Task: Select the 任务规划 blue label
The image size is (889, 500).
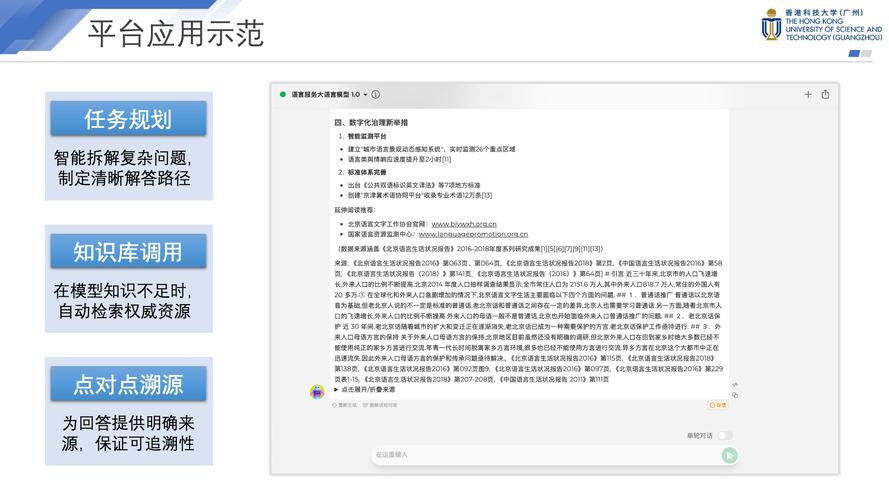Action: pos(128,119)
